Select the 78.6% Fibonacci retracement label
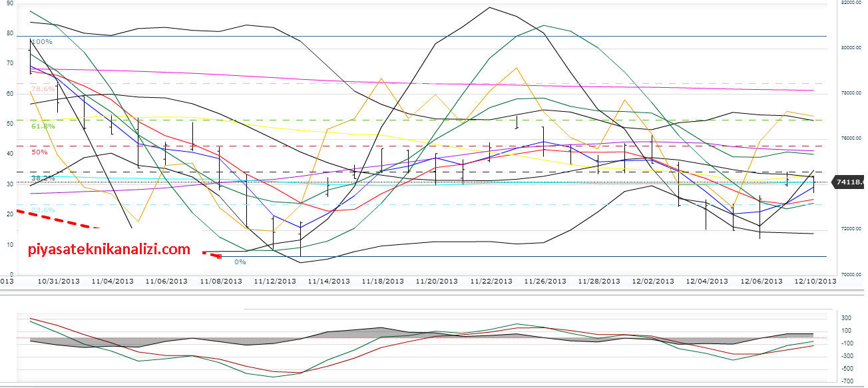This screenshot has height=388, width=868. click(43, 89)
